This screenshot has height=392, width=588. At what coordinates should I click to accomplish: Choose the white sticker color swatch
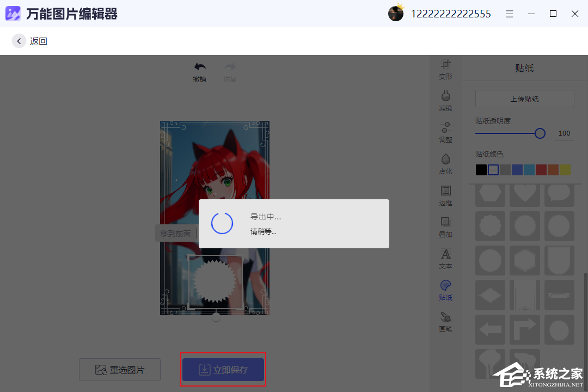click(x=493, y=170)
